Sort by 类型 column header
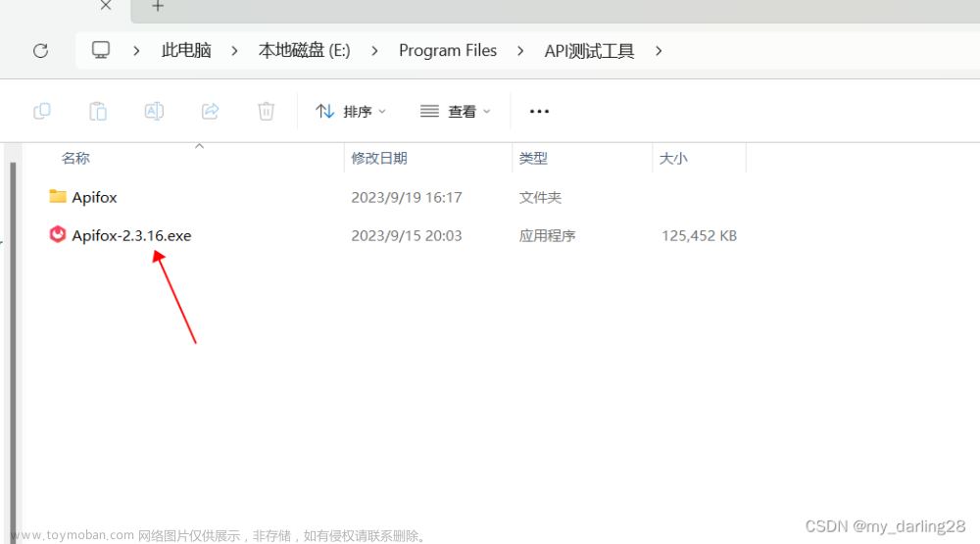The image size is (980, 544). tap(533, 158)
